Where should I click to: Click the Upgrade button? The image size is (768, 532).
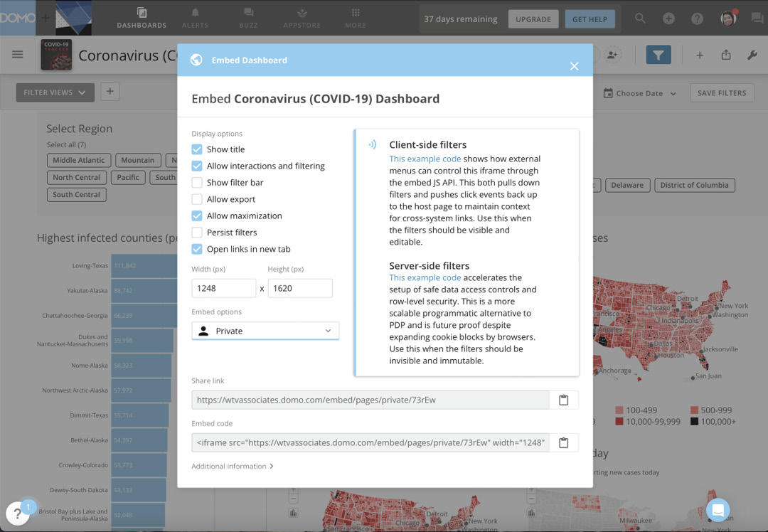[x=533, y=19]
